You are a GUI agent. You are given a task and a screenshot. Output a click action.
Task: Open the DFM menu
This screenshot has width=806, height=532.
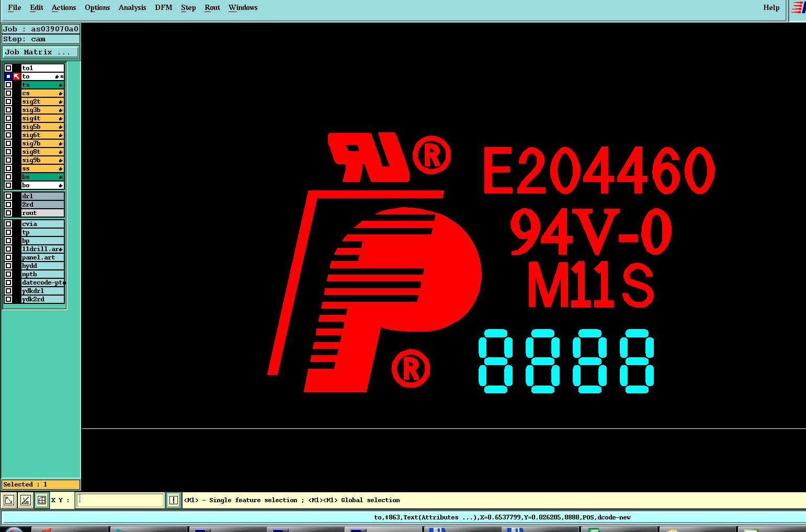point(164,7)
